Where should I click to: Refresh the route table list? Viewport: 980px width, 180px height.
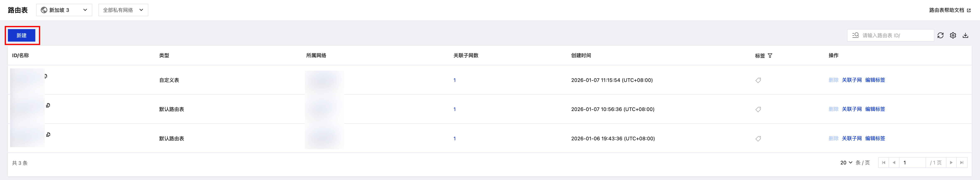pyautogui.click(x=941, y=35)
